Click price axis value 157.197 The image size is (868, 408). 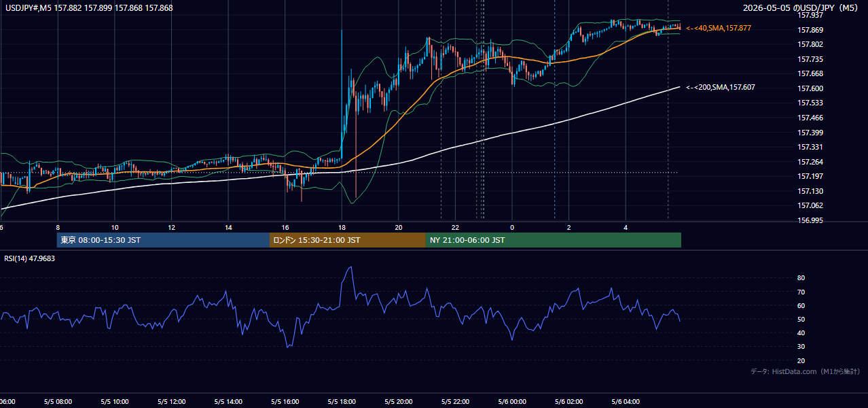[x=810, y=176]
